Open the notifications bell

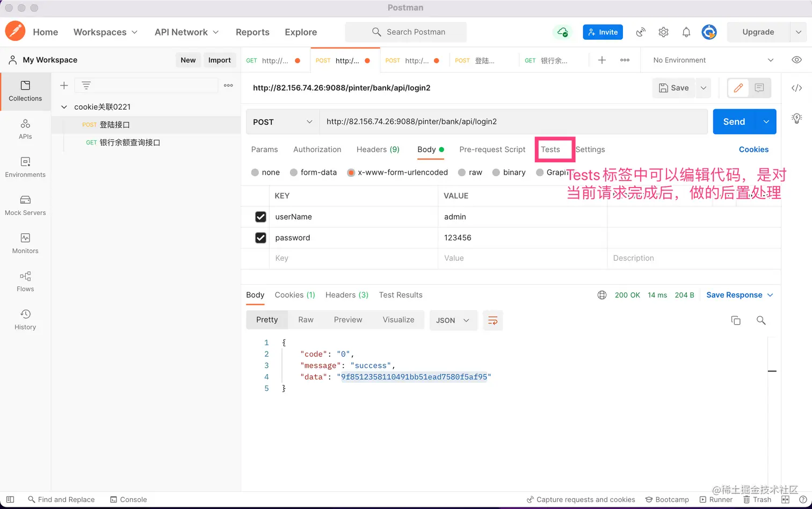click(686, 32)
